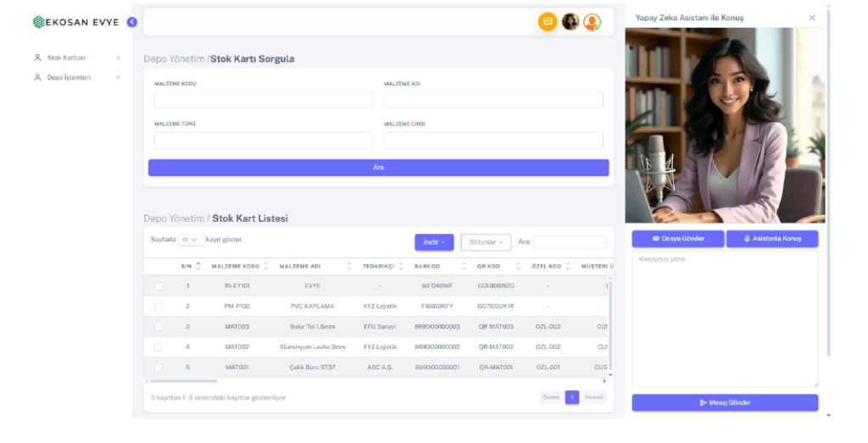Expand the Sütunlar column selector
This screenshot has height=443, width=868.
pyautogui.click(x=486, y=242)
